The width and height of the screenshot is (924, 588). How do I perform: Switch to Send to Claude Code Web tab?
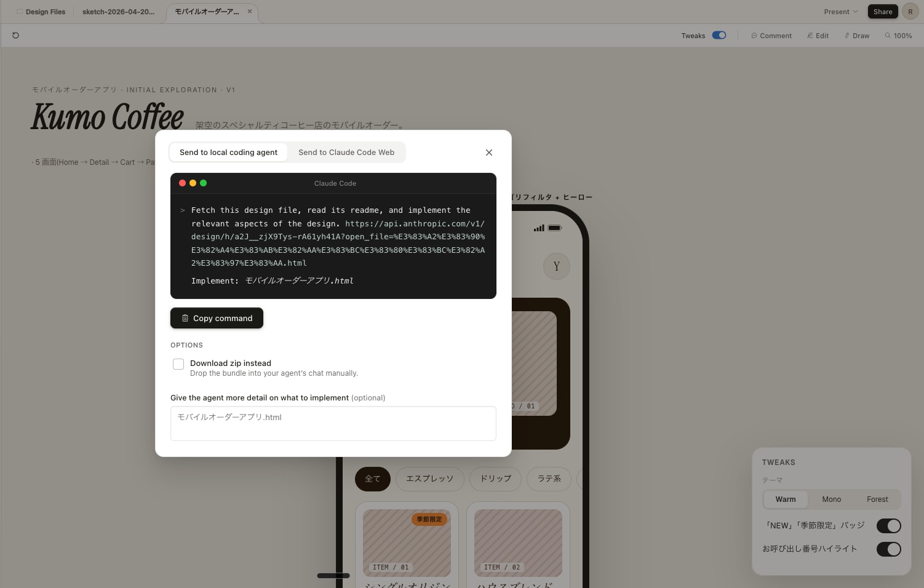point(346,153)
